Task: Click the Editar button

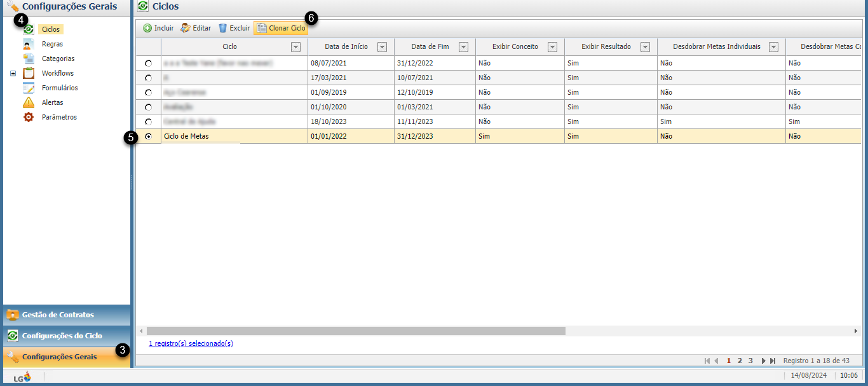Action: click(x=196, y=28)
